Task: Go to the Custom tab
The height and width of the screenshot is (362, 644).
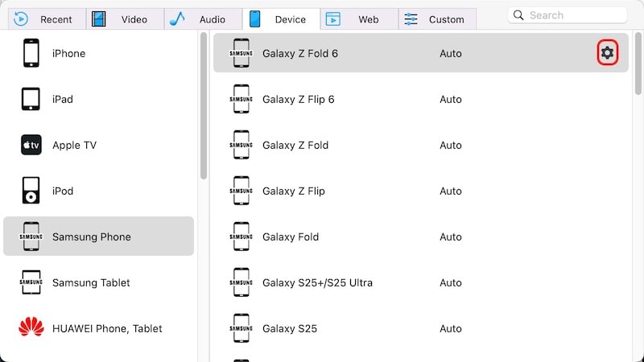Action: (x=436, y=19)
